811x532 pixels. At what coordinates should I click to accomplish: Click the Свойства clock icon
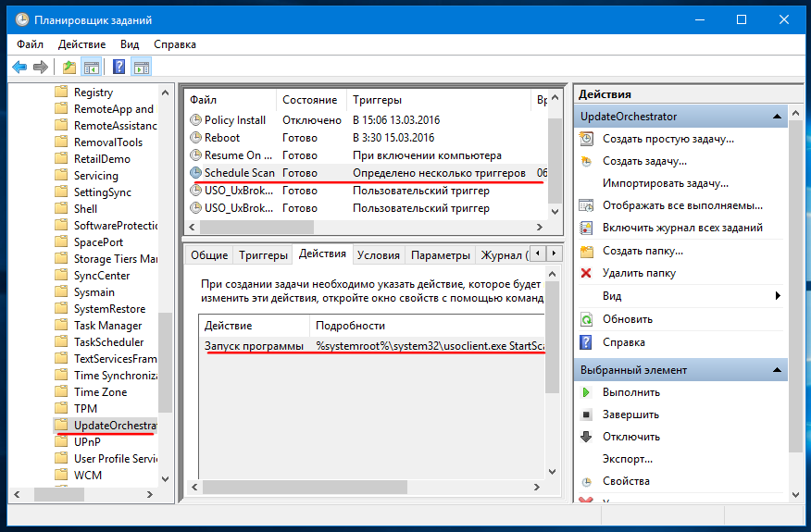[586, 482]
